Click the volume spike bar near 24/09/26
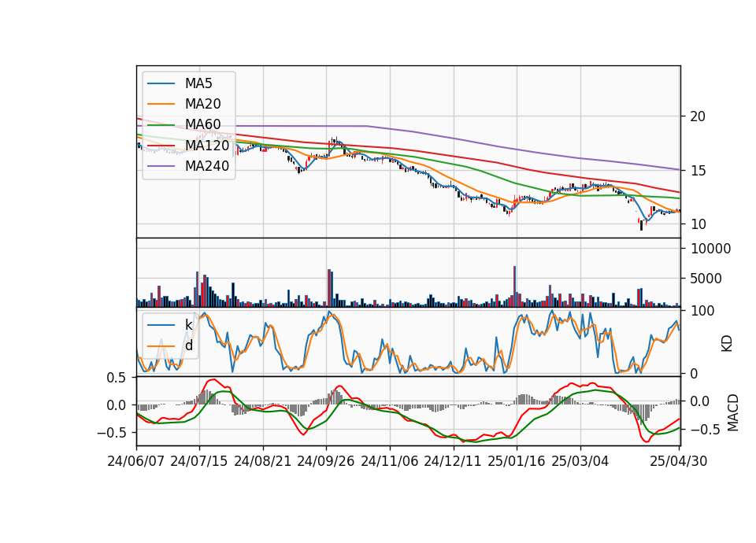The height and width of the screenshot is (543, 756). 329,288
